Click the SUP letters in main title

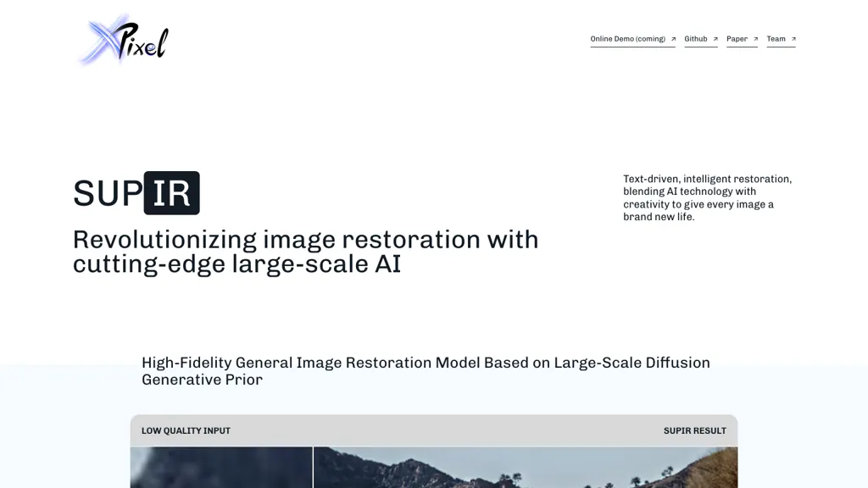click(x=108, y=194)
